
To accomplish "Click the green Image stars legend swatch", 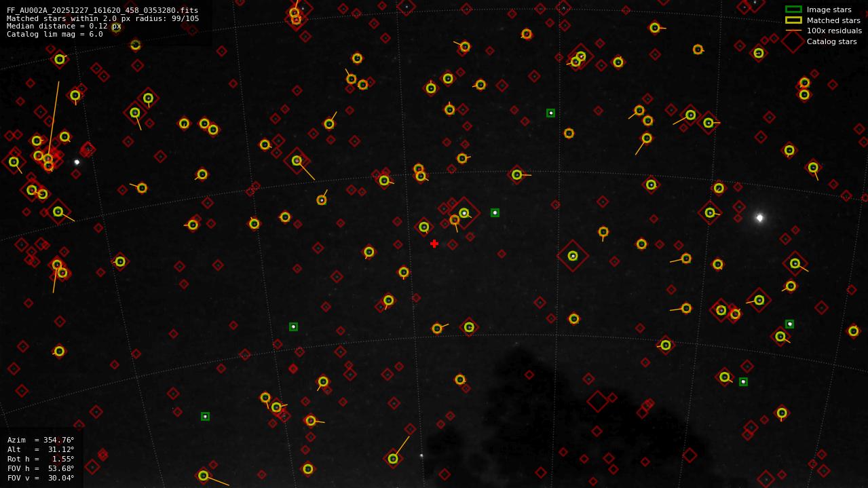I will 793,10.
